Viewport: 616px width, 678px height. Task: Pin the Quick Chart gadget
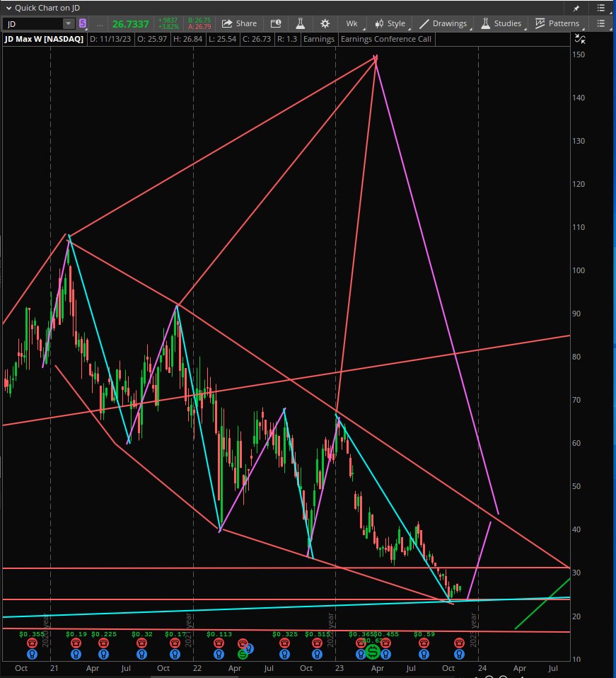click(x=576, y=8)
